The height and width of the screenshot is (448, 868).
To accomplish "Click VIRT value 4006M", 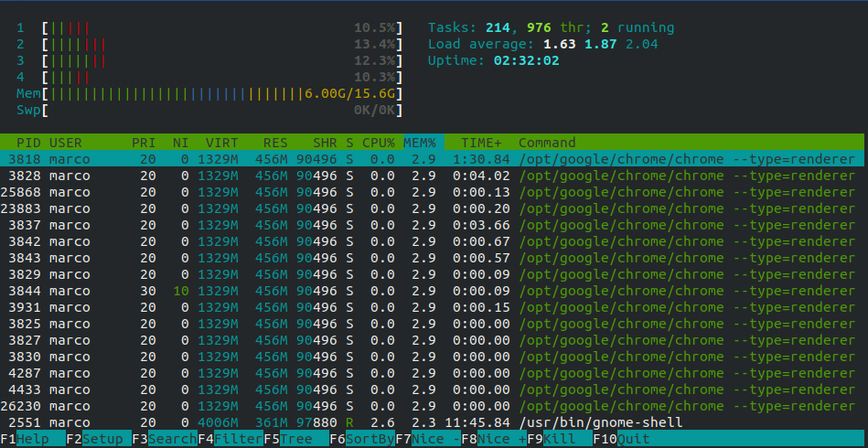I will click(x=218, y=422).
